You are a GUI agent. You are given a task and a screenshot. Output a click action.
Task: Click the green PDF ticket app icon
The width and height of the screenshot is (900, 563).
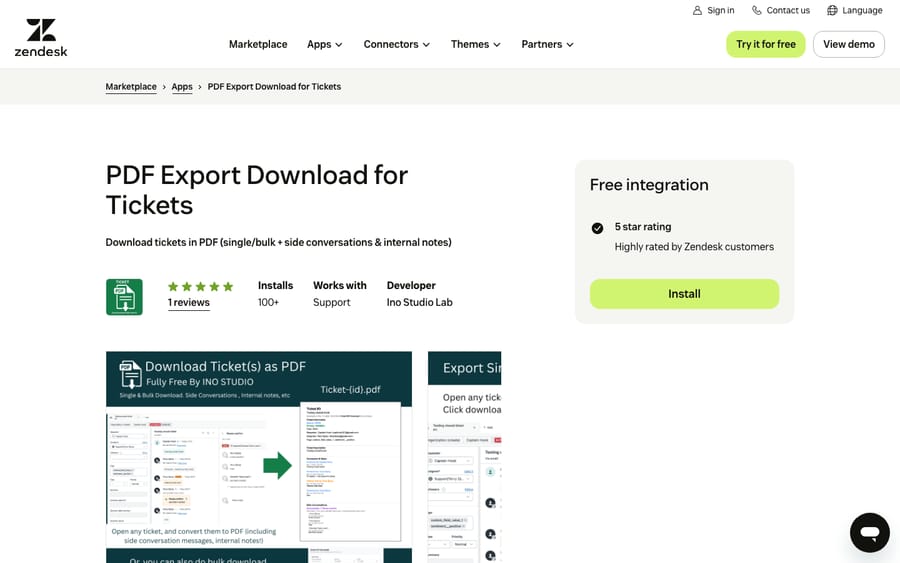tap(124, 297)
